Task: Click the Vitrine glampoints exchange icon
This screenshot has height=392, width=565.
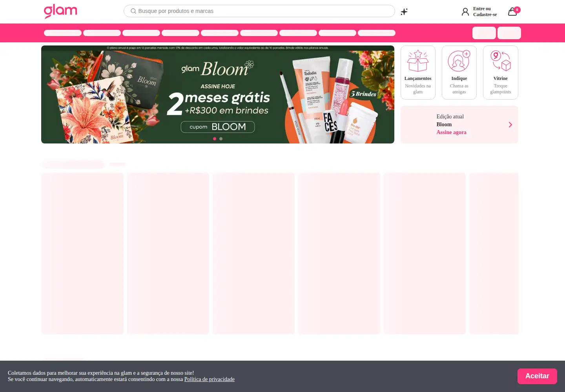Action: tap(501, 61)
